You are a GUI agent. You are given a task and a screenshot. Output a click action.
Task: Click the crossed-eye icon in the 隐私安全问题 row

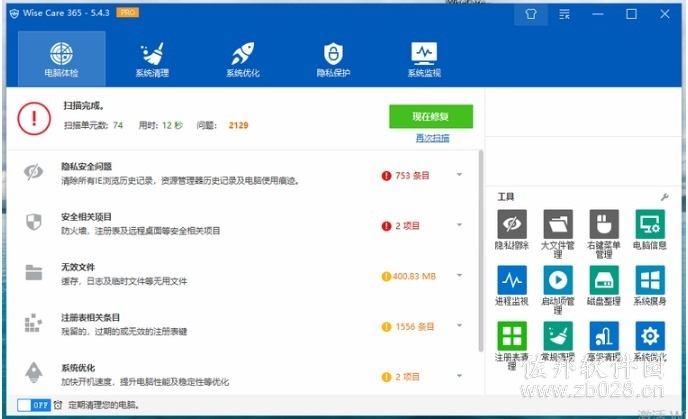pos(33,172)
